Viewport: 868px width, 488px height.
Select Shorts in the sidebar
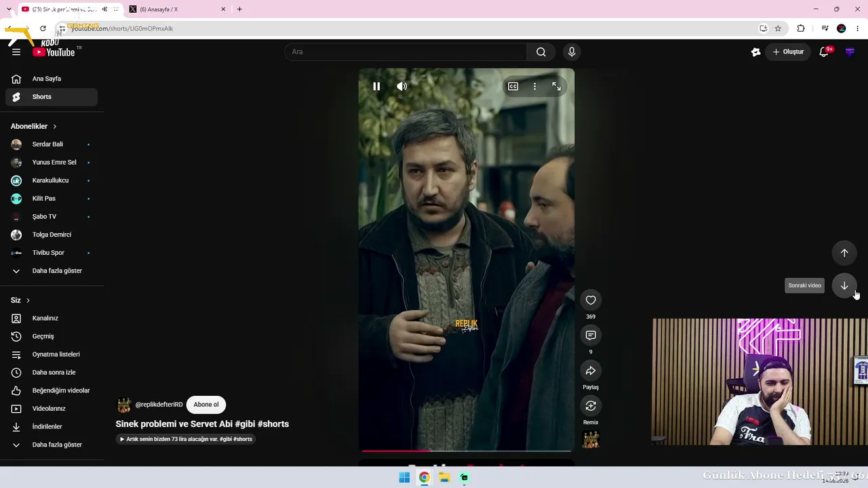point(52,97)
